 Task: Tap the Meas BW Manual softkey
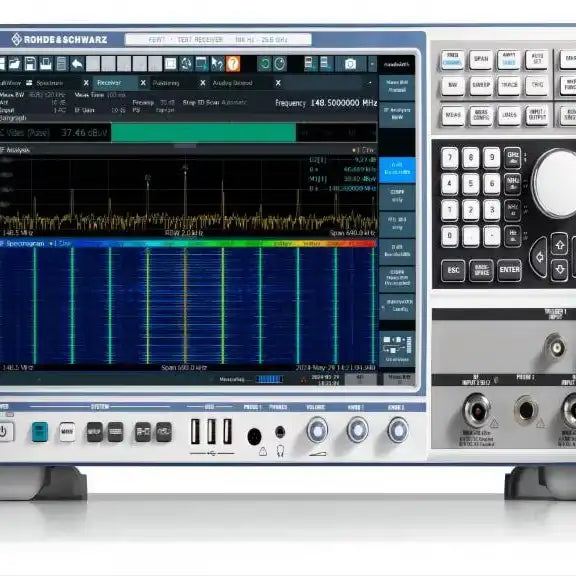397,87
